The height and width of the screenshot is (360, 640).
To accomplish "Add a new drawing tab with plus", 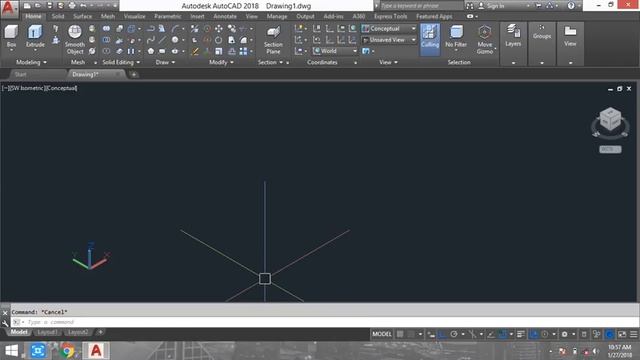I will click(134, 74).
